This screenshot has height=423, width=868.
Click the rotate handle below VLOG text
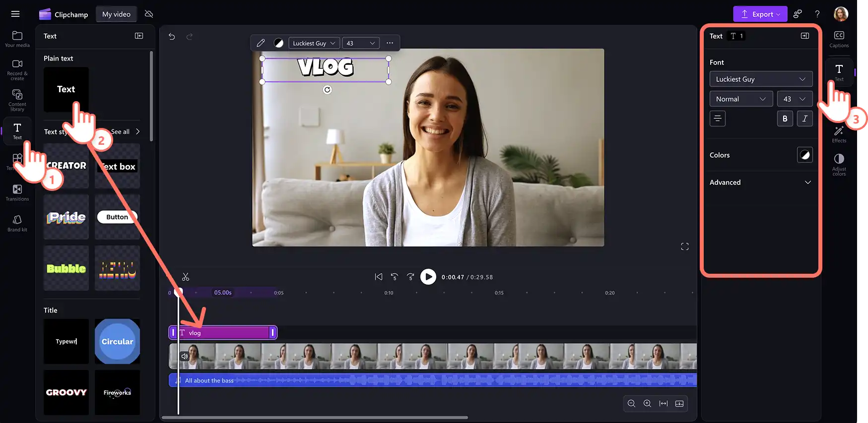[x=327, y=90]
